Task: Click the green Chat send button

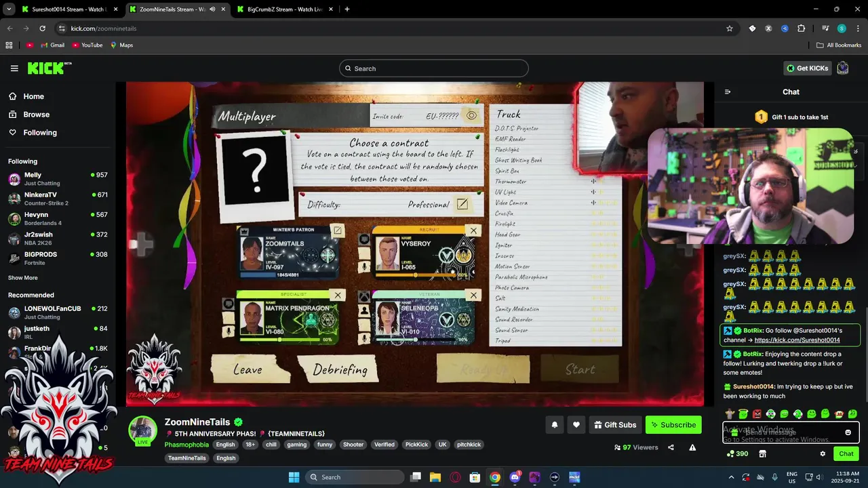Action: [x=846, y=453]
